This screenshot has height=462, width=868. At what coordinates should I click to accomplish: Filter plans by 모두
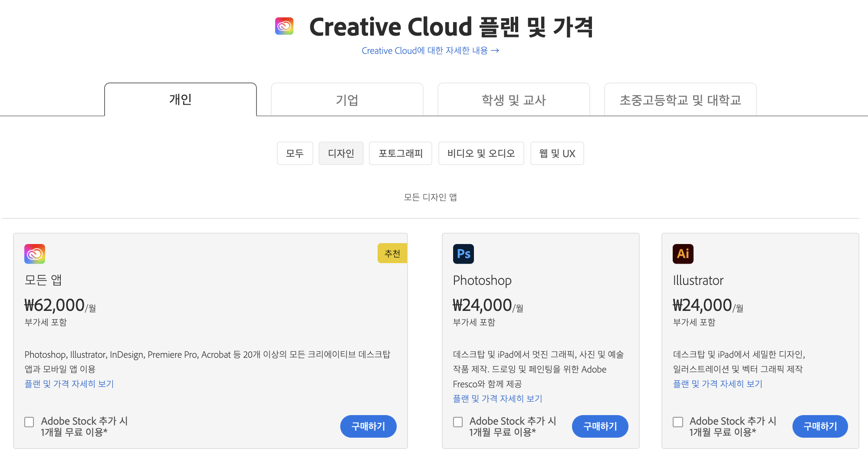tap(295, 153)
